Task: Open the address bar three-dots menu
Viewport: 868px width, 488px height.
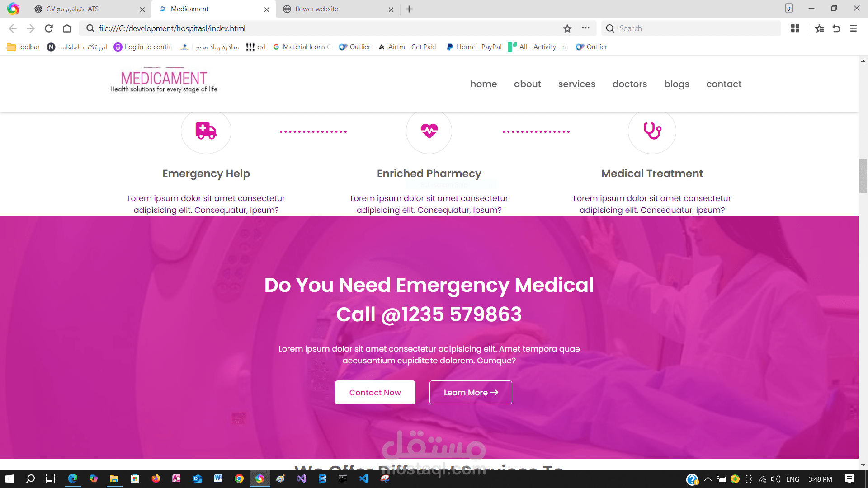Action: point(586,28)
